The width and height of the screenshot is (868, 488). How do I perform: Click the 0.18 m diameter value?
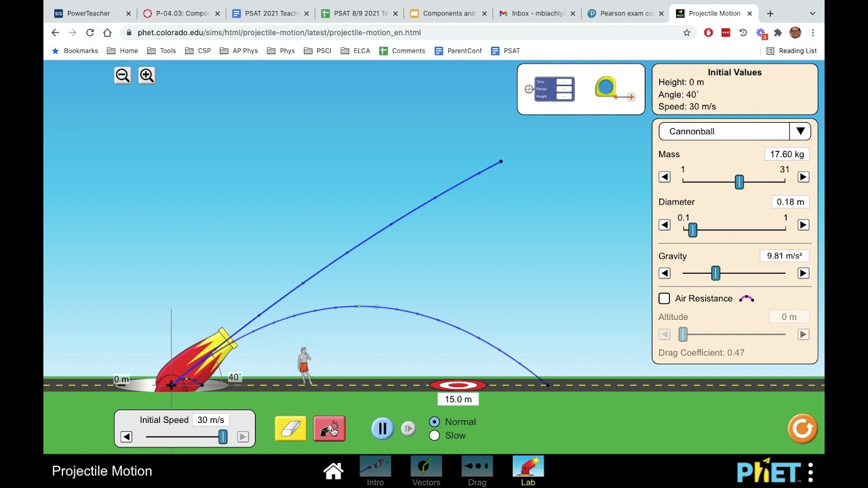(x=790, y=202)
